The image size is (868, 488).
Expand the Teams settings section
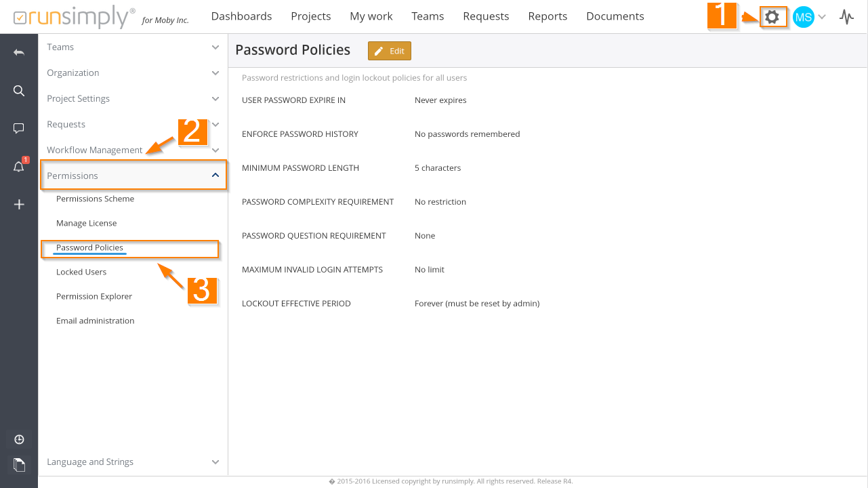(x=133, y=47)
